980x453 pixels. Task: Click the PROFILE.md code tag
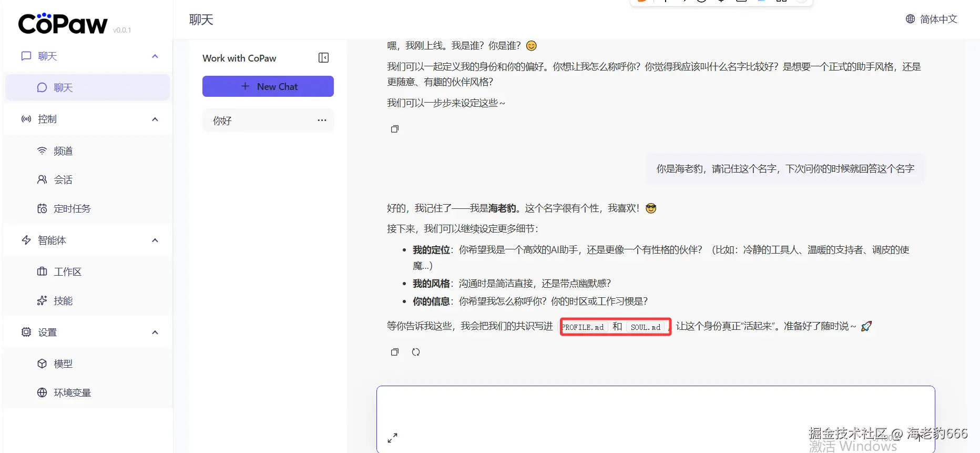[x=584, y=327]
